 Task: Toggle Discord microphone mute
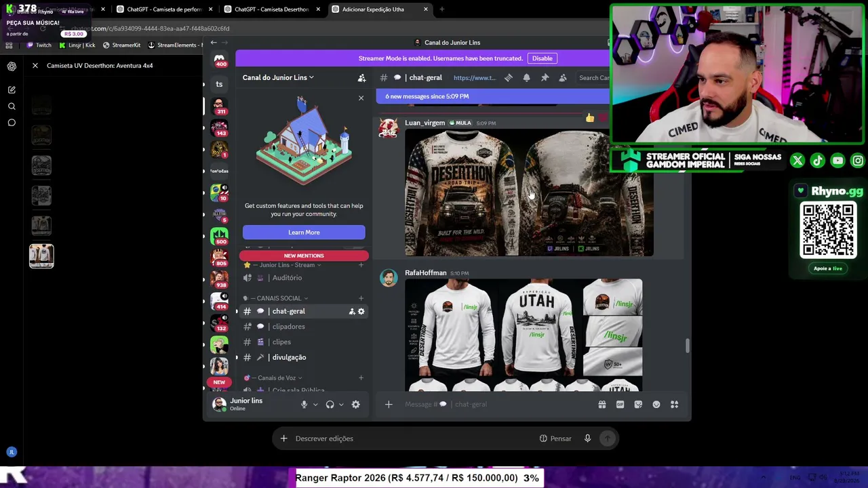tap(304, 405)
